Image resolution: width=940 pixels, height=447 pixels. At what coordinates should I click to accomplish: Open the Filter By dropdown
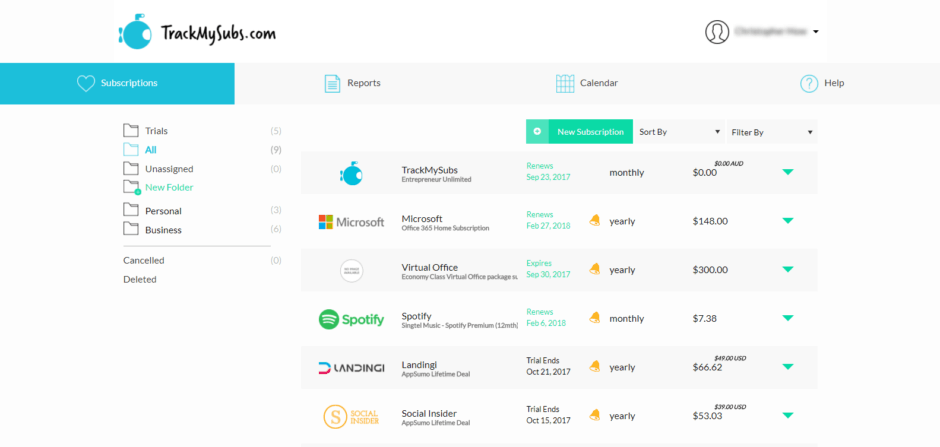click(772, 132)
